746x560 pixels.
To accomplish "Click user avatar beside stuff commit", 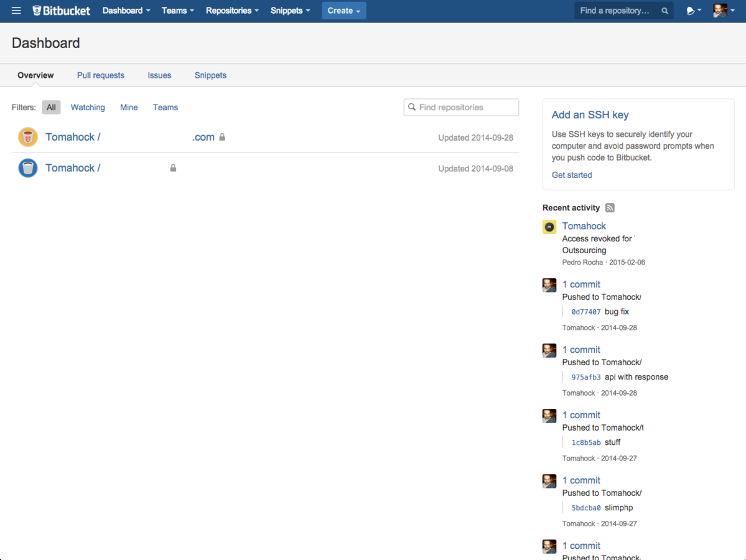I will coord(549,416).
